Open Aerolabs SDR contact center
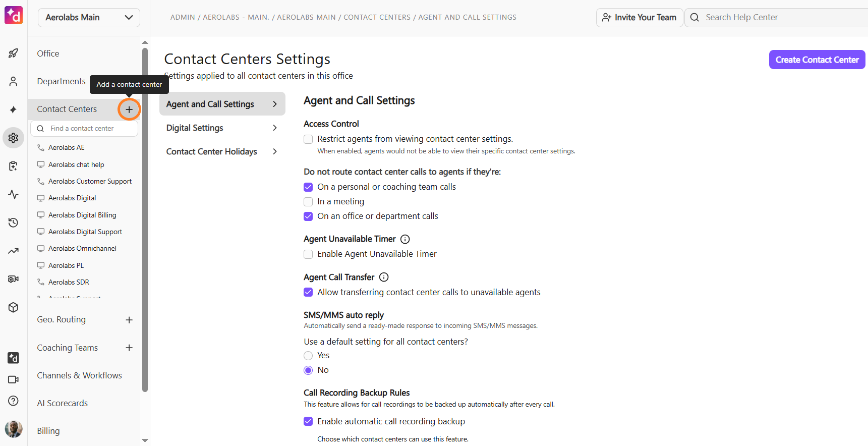The image size is (868, 446). click(69, 282)
